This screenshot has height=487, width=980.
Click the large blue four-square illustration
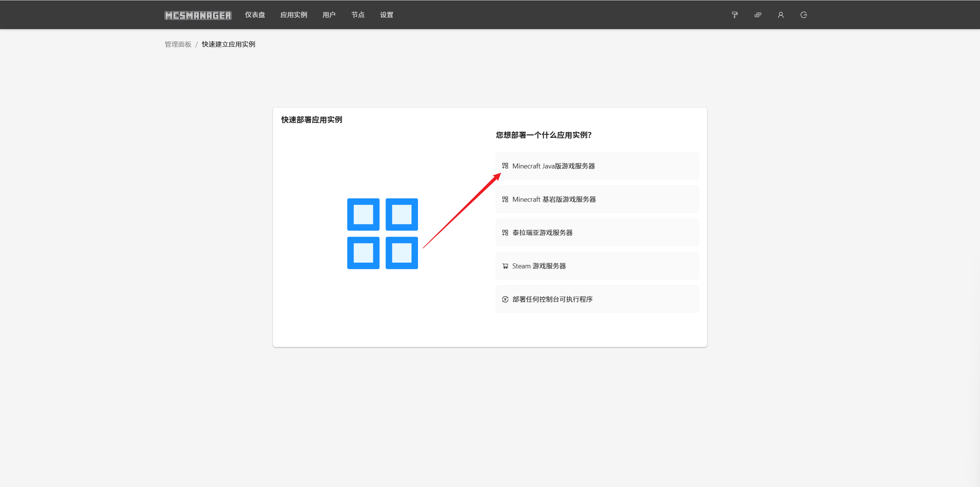coord(382,234)
